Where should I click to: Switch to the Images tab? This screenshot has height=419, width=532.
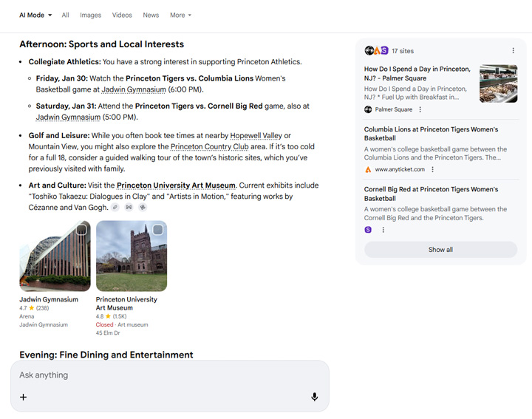90,15
